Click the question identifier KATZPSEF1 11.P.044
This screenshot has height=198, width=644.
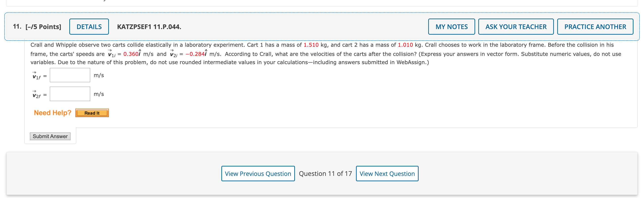(x=149, y=27)
